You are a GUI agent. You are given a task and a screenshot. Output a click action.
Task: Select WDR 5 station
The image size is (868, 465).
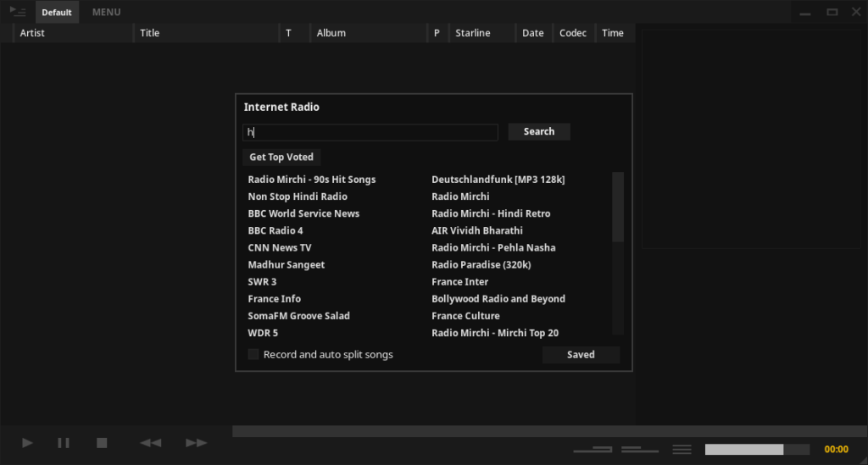coord(263,334)
